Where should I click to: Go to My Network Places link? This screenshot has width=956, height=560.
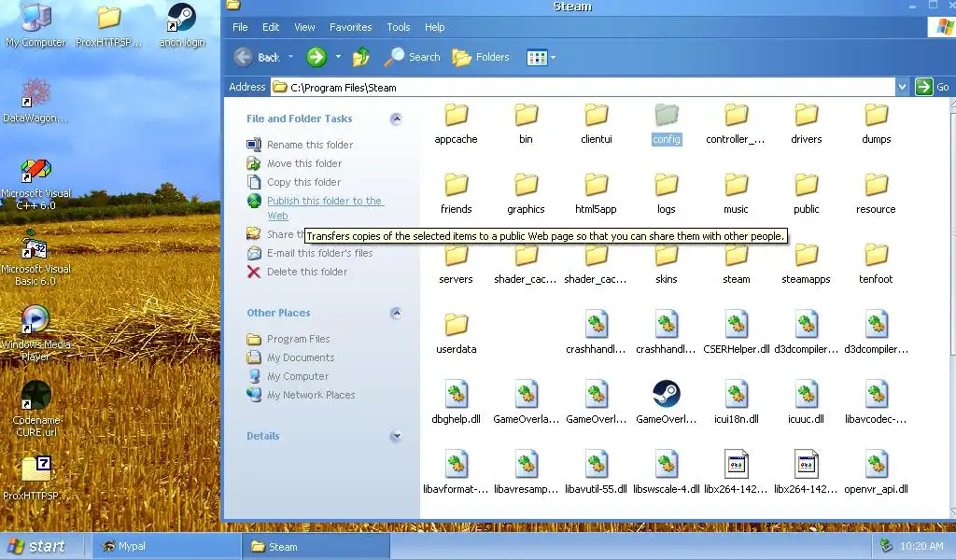coord(302,395)
